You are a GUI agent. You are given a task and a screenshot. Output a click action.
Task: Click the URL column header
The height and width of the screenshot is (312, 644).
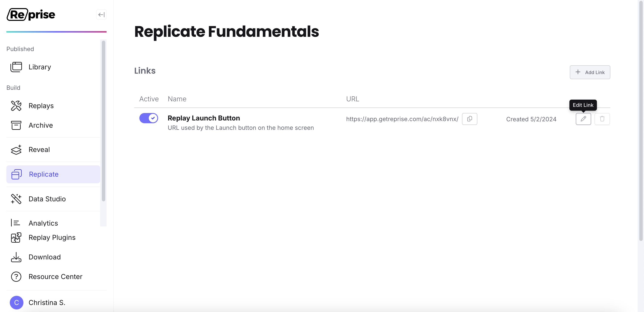click(x=352, y=99)
